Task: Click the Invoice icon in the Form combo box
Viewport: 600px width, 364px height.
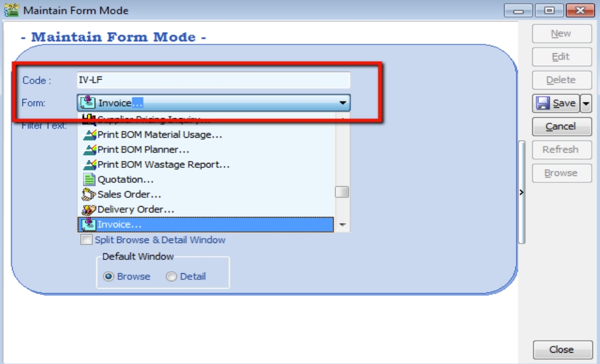Action: pos(88,103)
